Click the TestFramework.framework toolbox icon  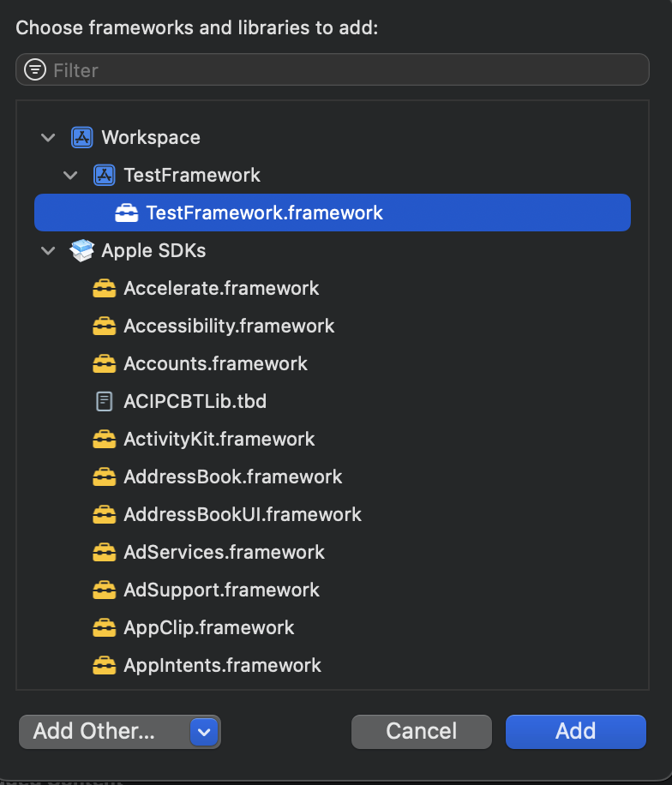[x=127, y=213]
